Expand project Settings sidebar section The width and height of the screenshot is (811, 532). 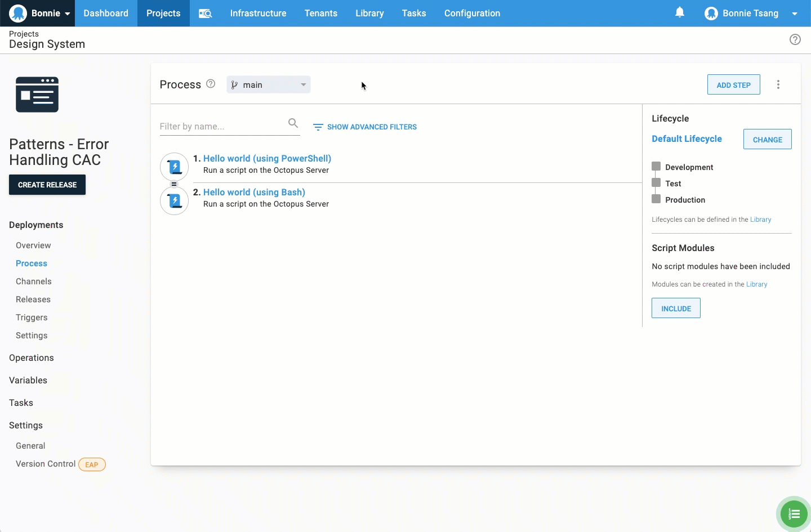(26, 426)
